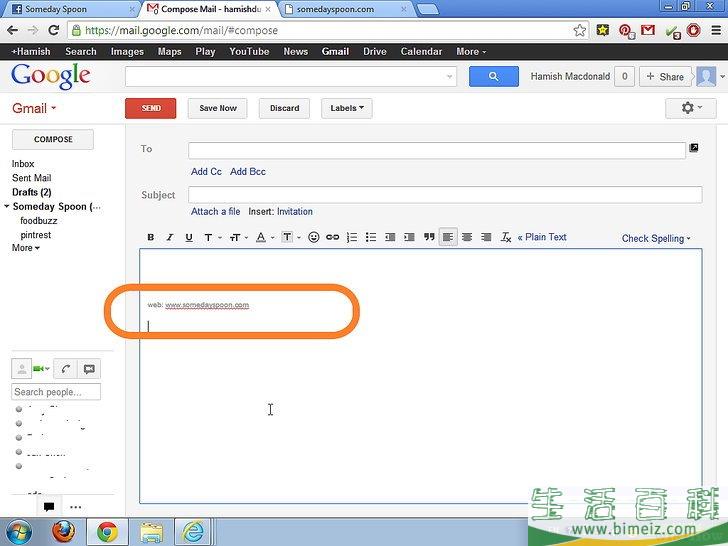Screen dimensions: 728x546
Task: Insert an emoticon
Action: click(313, 237)
